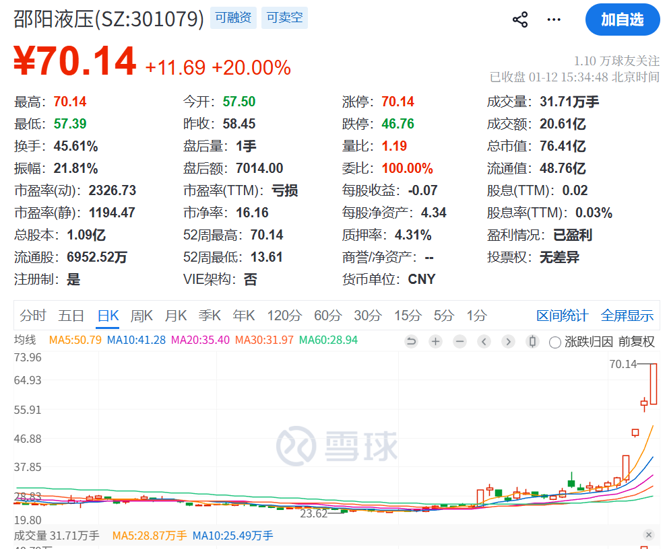Viewport: 667px width, 549px height.
Task: Open the 前复权 adjustment dropdown
Action: coord(636,342)
